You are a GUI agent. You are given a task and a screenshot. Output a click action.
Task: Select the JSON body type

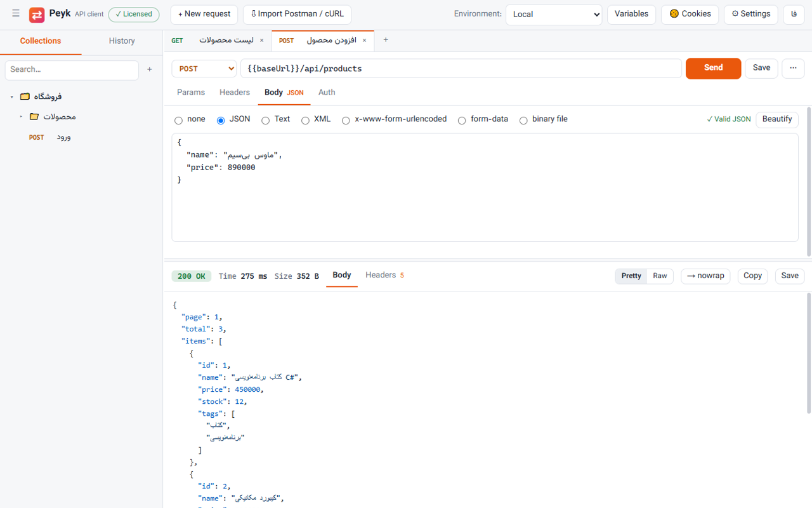(221, 120)
